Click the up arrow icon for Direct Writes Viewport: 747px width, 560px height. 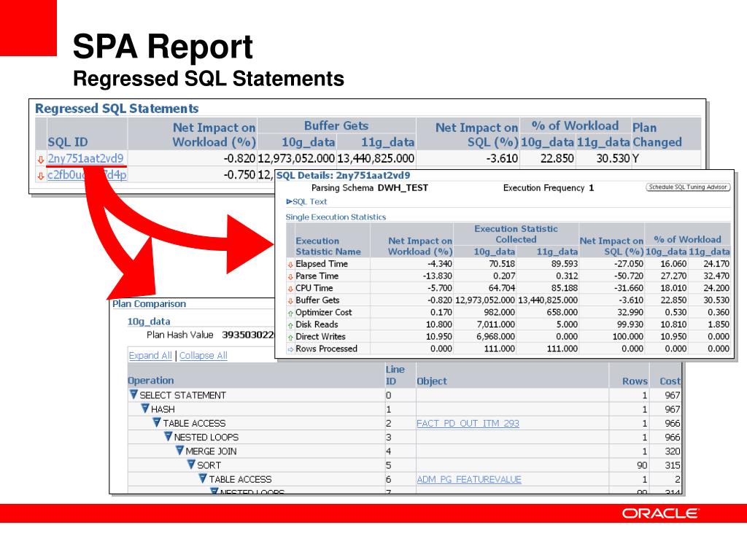(290, 337)
